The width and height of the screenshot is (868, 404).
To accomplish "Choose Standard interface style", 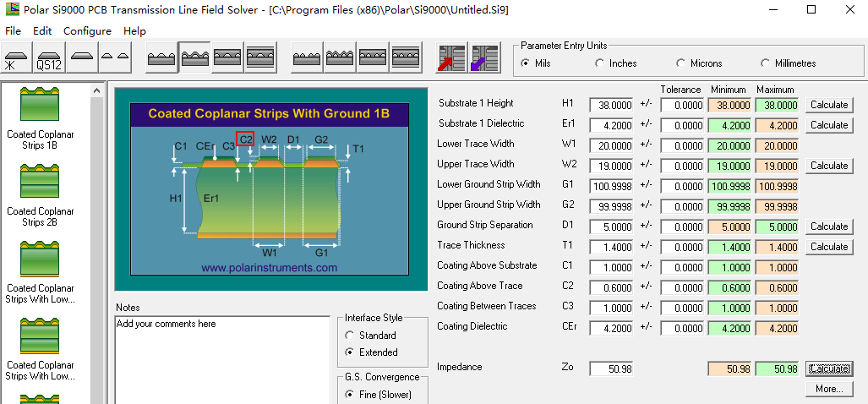I will 370,336.
